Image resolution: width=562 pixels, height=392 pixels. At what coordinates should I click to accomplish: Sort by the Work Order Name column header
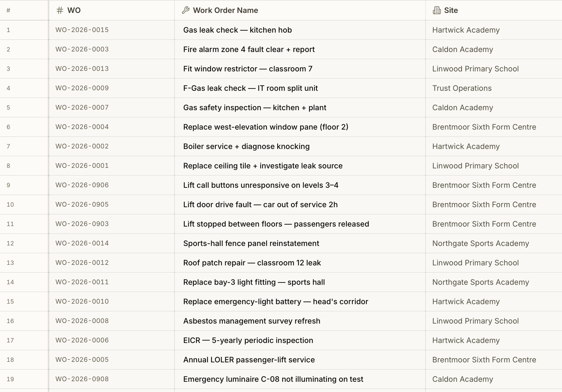pyautogui.click(x=225, y=10)
